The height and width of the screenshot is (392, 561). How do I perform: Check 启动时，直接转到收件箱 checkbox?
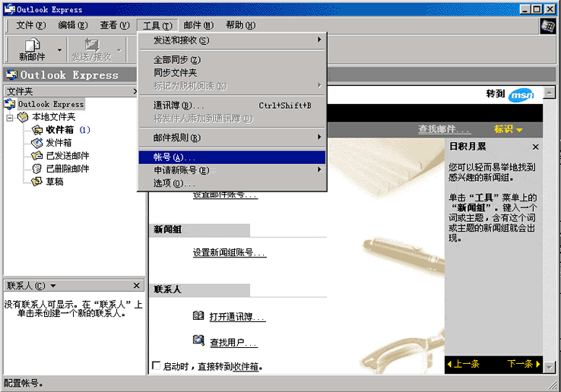tap(156, 365)
